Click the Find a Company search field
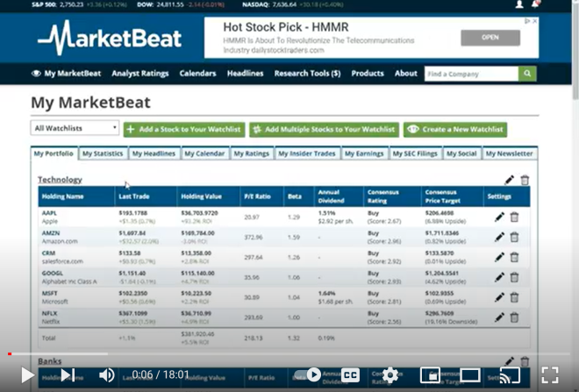 [x=470, y=75]
